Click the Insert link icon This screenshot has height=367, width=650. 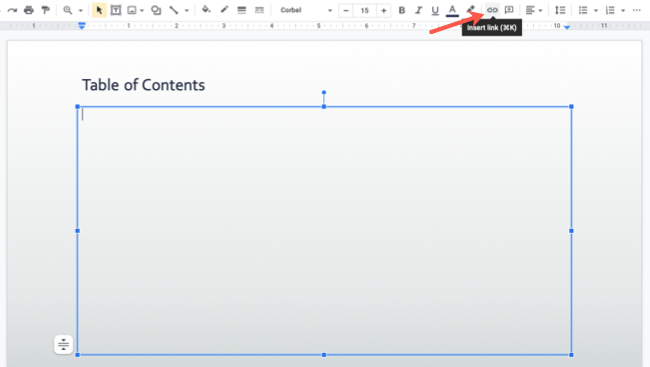[x=492, y=10]
